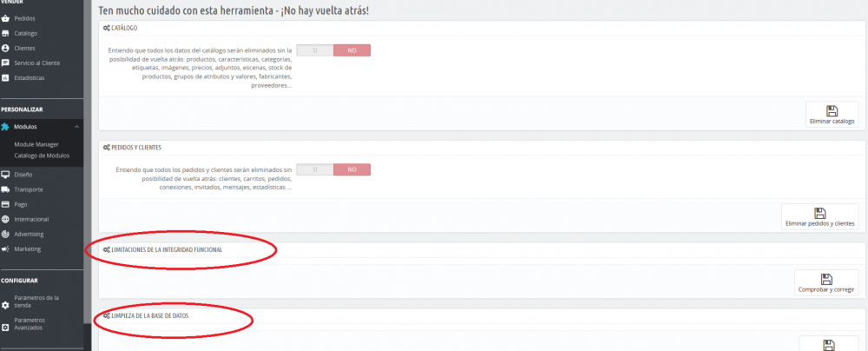Click the Eliminar catalogo button
868x351 pixels.
pos(832,115)
